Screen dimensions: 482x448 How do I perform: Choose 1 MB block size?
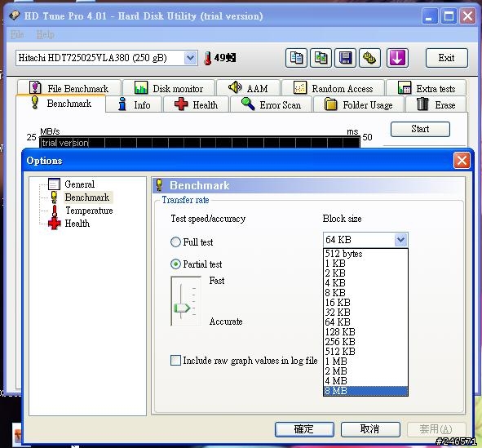point(365,362)
